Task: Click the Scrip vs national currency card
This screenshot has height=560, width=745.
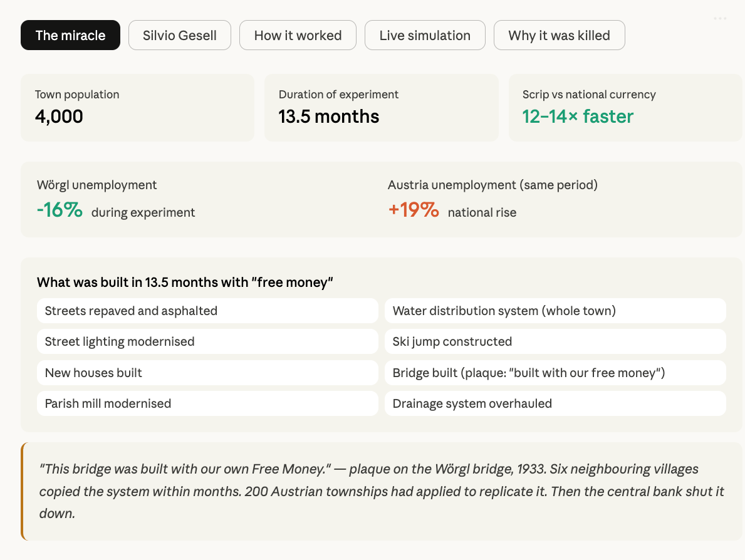Action: click(625, 108)
